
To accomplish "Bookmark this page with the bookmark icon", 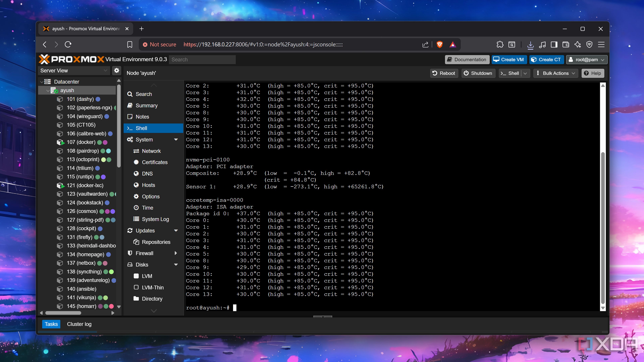I will [129, 44].
